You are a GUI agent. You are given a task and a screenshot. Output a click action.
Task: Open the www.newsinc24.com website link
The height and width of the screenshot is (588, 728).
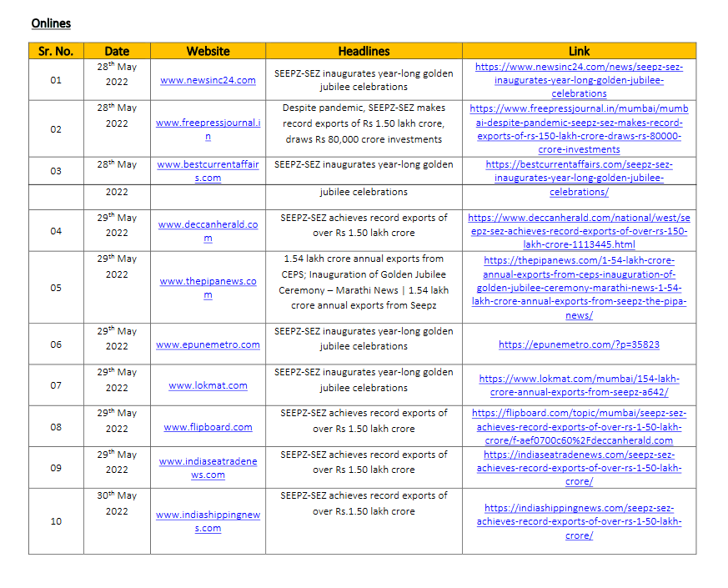(x=208, y=80)
